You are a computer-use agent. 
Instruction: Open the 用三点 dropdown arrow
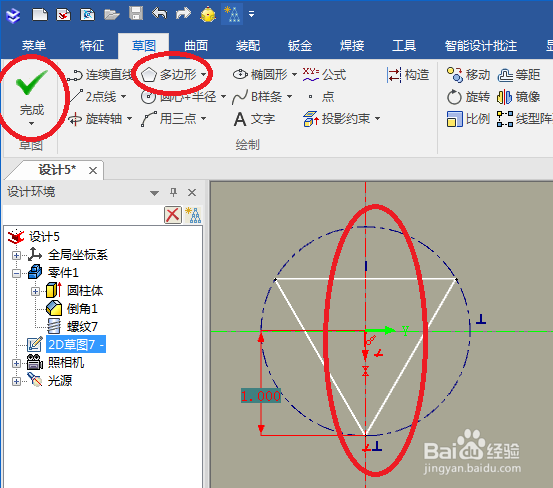pos(203,119)
